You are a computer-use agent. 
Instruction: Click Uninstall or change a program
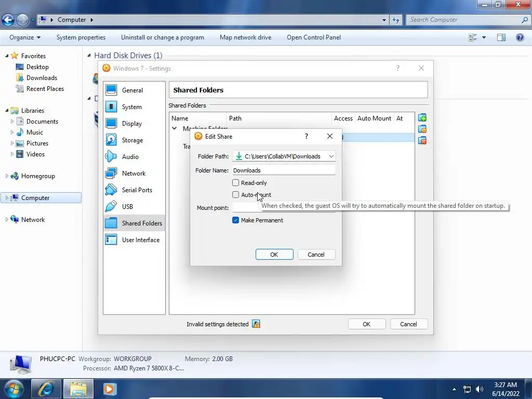click(163, 37)
